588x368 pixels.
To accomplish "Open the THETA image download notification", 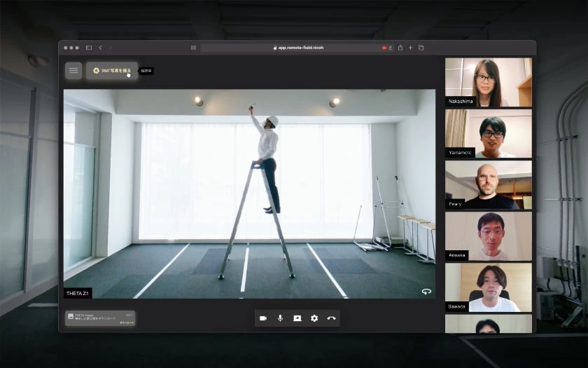I will pos(100,318).
